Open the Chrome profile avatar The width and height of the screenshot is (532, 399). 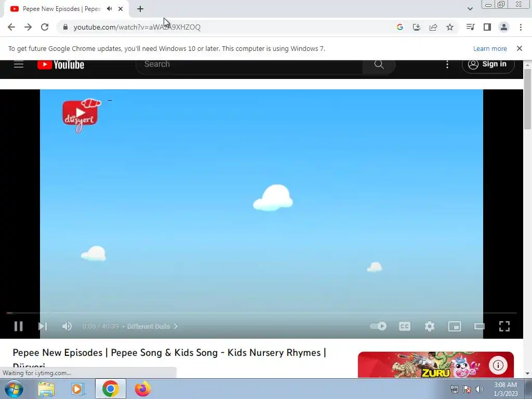tap(504, 27)
